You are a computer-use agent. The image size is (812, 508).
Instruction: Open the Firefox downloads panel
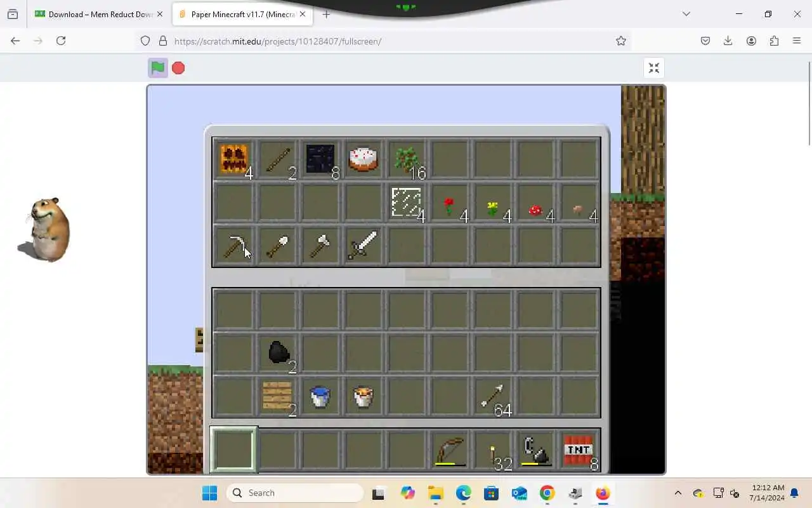pyautogui.click(x=728, y=41)
